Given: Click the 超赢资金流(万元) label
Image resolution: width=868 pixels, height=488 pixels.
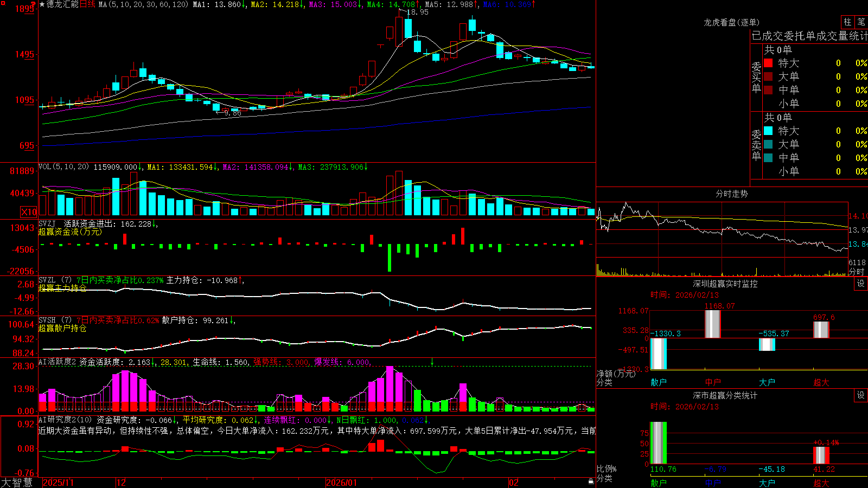Looking at the screenshot, I should [x=70, y=232].
